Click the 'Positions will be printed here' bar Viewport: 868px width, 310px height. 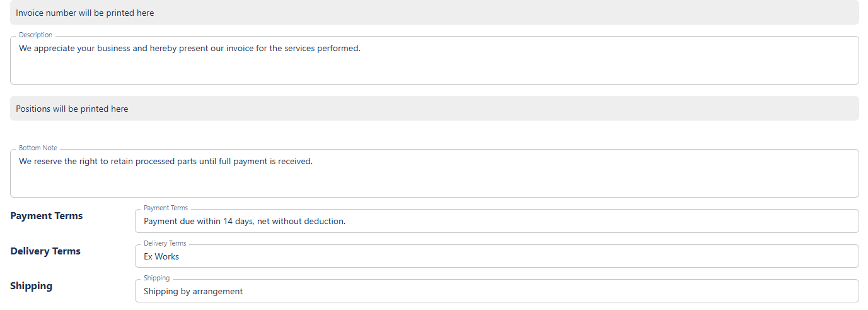(434, 109)
